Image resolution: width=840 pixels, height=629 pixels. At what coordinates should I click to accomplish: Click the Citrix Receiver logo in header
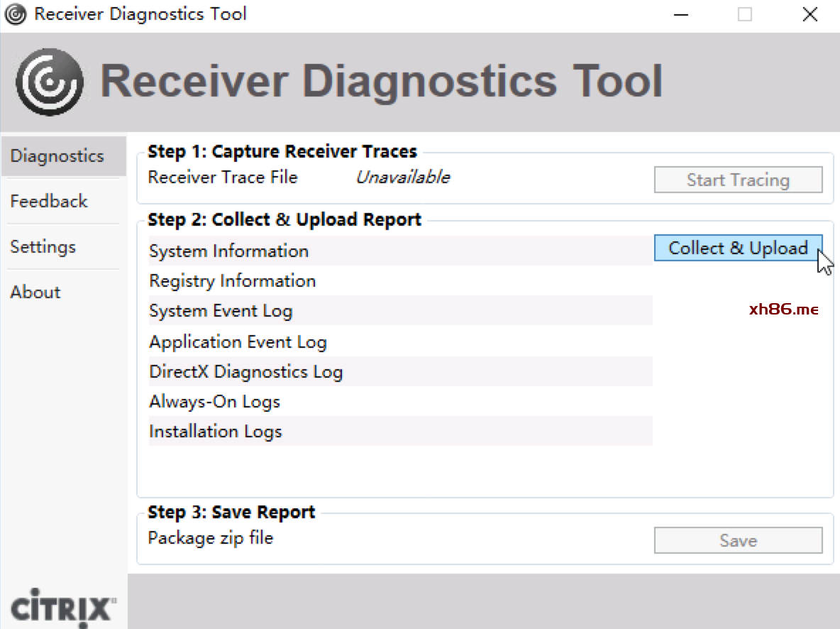(49, 82)
